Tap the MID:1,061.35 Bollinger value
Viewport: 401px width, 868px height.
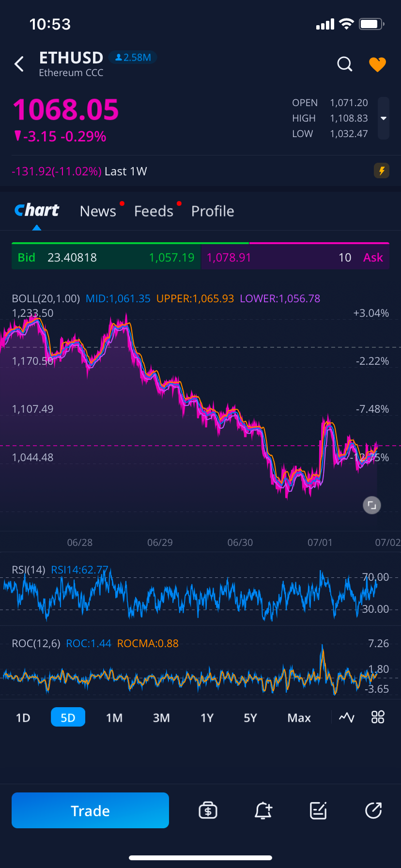[x=118, y=298]
